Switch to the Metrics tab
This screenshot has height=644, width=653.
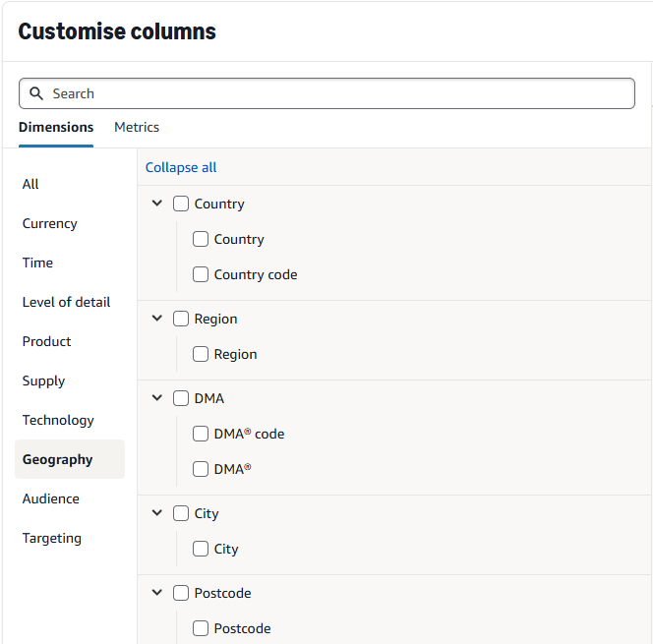pos(137,127)
